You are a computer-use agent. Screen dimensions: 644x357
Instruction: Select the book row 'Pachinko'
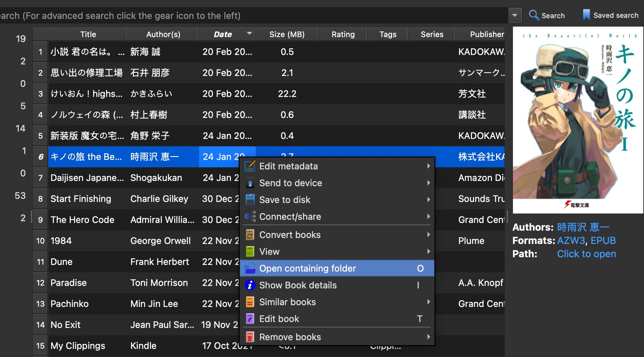[x=137, y=304]
